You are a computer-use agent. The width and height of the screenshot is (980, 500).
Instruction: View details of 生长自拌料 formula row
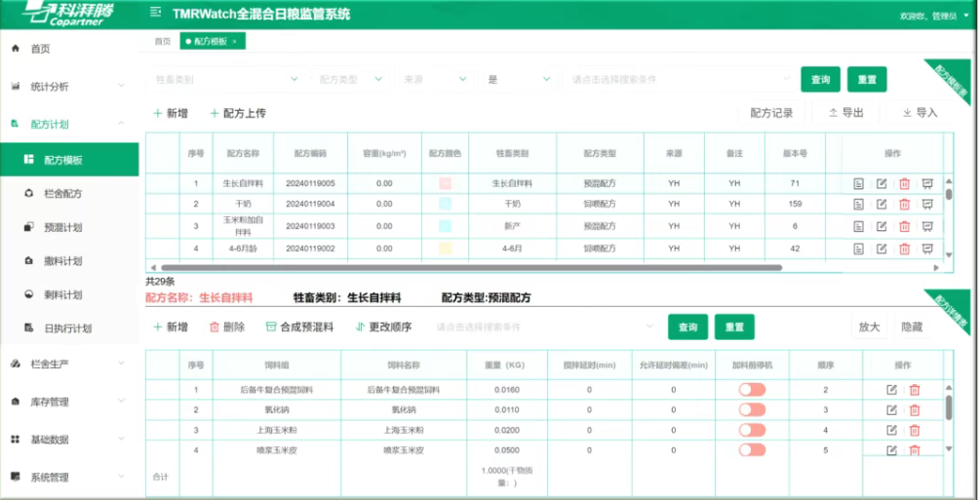(x=858, y=183)
